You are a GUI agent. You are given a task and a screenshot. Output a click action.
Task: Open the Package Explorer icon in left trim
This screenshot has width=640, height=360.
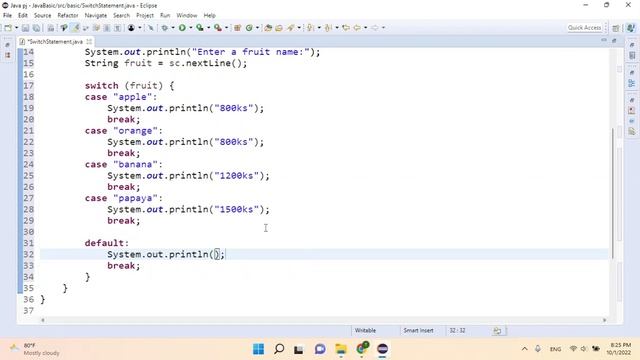(8, 55)
